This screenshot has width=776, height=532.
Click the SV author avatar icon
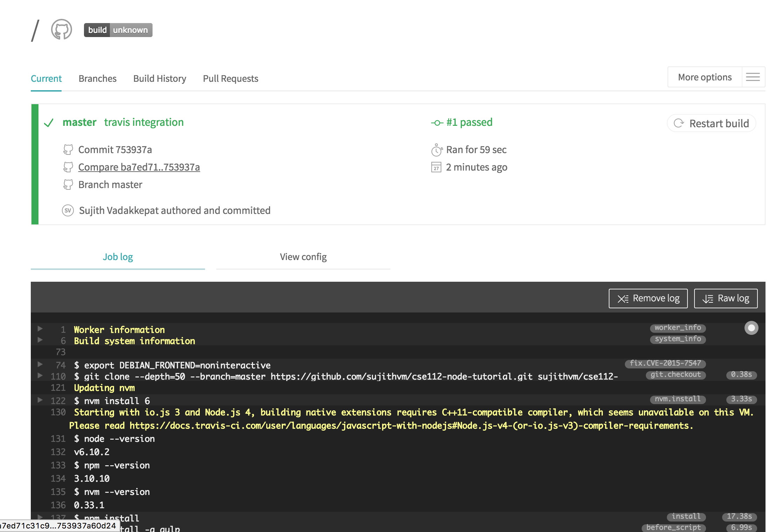(x=68, y=210)
